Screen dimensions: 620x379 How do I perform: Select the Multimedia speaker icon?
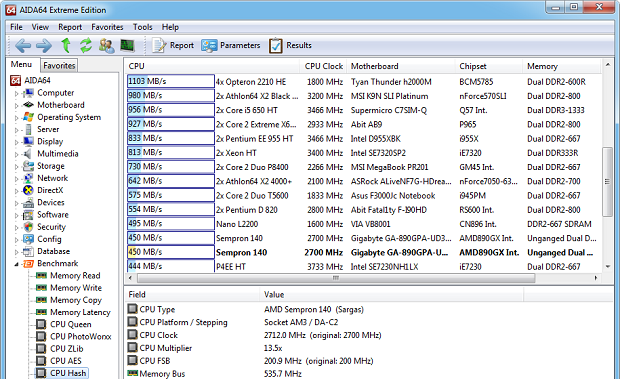(28, 154)
